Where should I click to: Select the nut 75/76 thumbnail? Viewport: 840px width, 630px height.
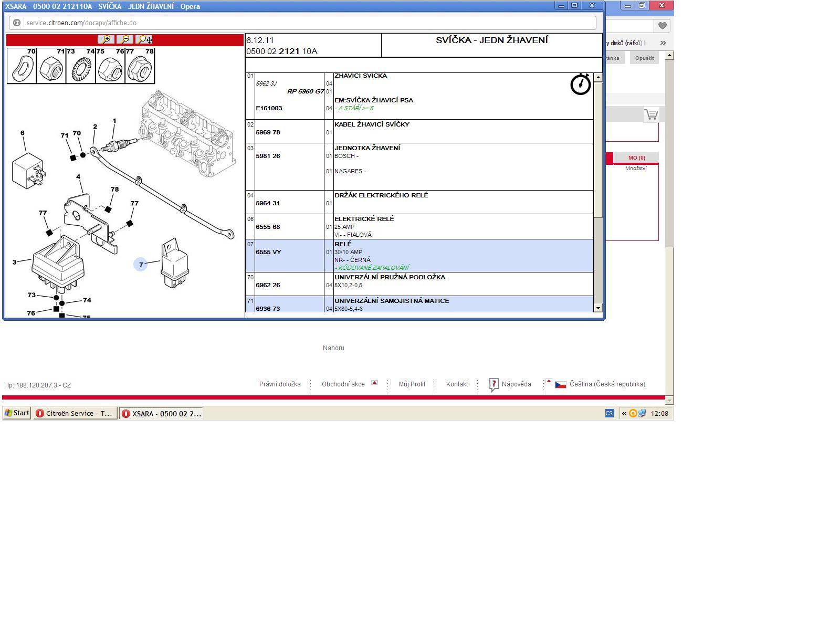[x=110, y=66]
